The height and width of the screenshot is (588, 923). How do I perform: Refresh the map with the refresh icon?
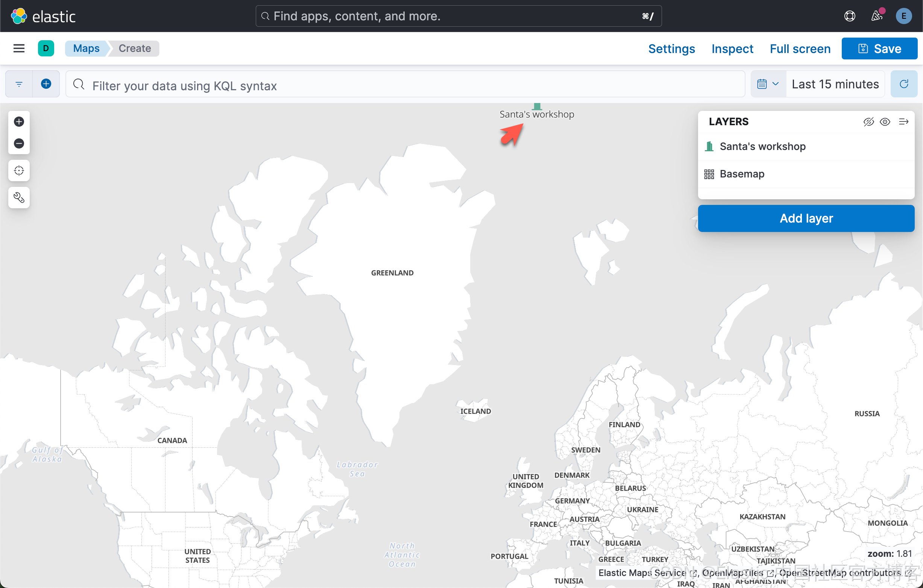[x=903, y=83]
